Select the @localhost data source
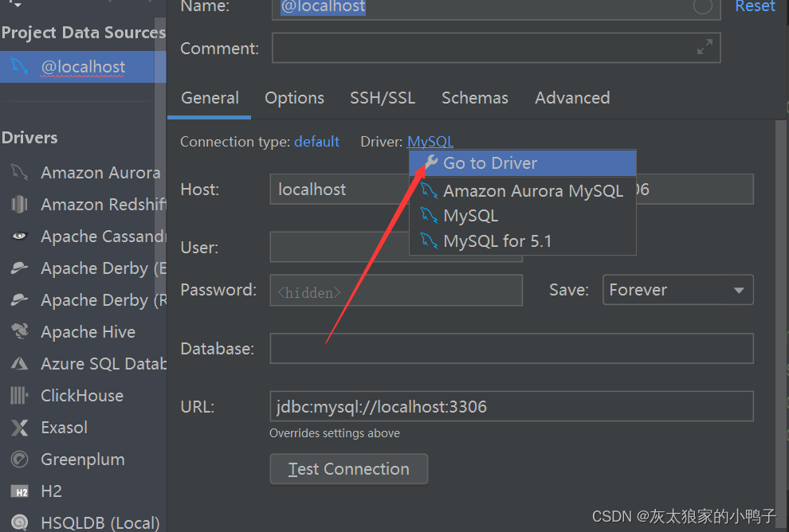 click(83, 67)
